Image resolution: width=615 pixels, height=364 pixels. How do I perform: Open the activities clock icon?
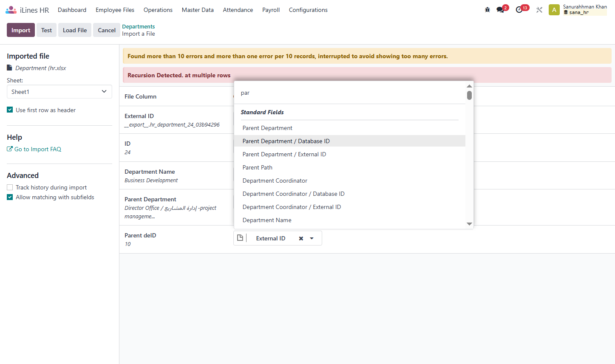coord(519,10)
